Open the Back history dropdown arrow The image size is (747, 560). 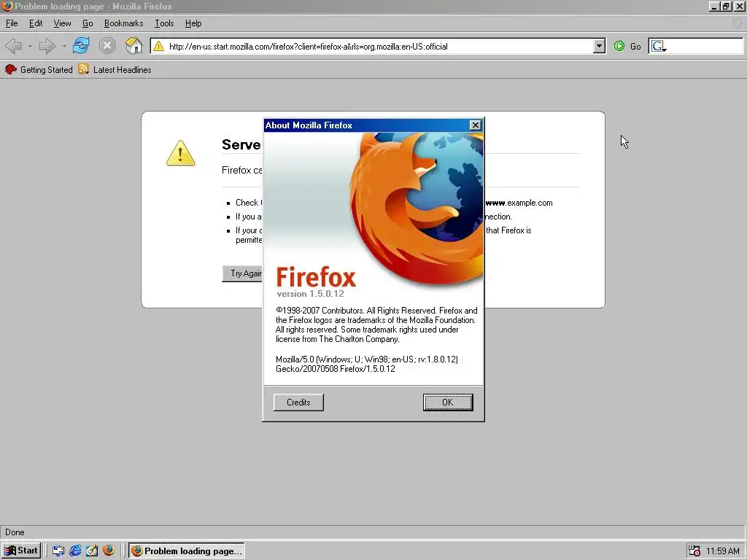29,46
